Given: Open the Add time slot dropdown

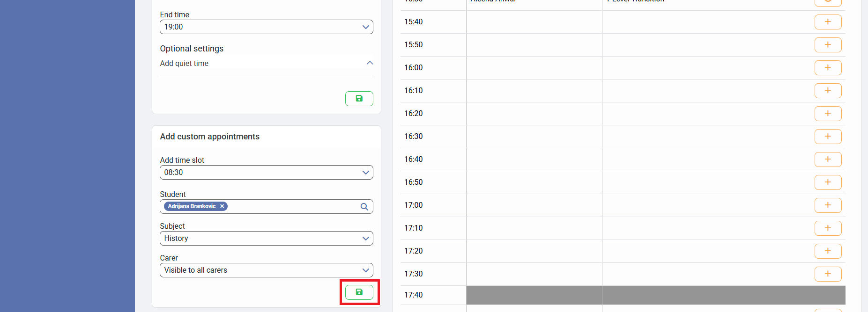Looking at the screenshot, I should pos(266,173).
